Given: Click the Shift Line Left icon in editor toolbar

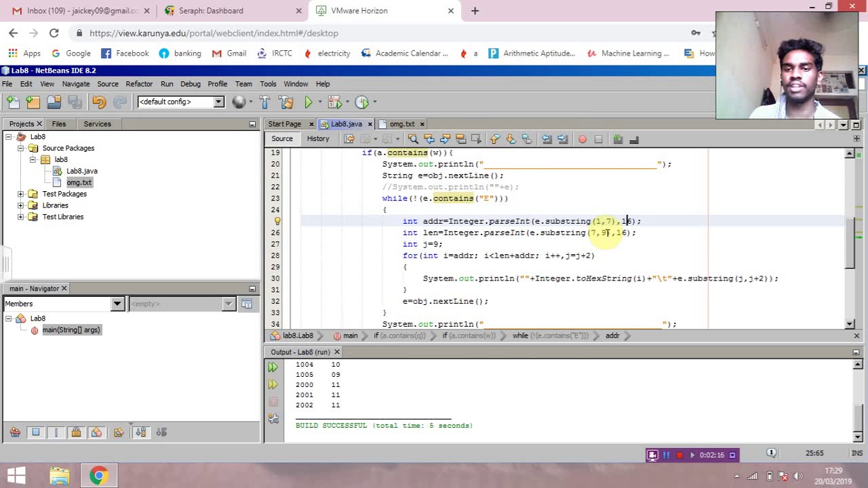Looking at the screenshot, I should pos(547,139).
